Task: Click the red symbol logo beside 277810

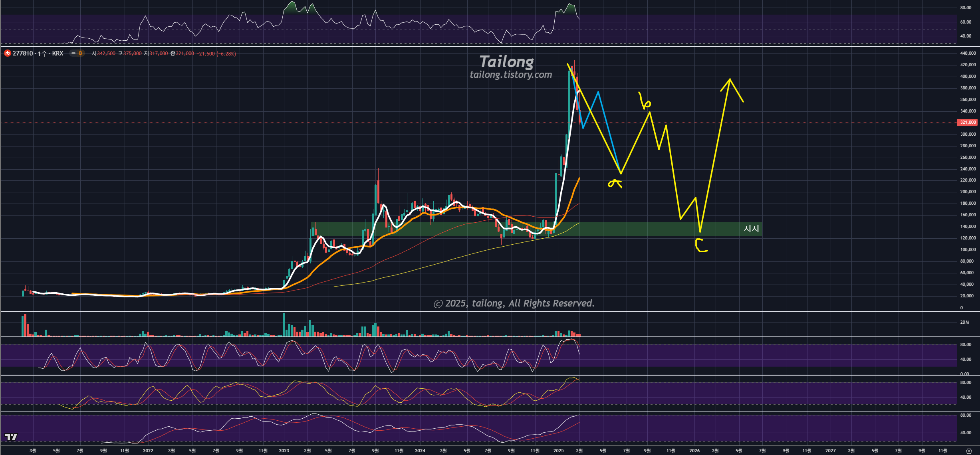Action: (7, 53)
